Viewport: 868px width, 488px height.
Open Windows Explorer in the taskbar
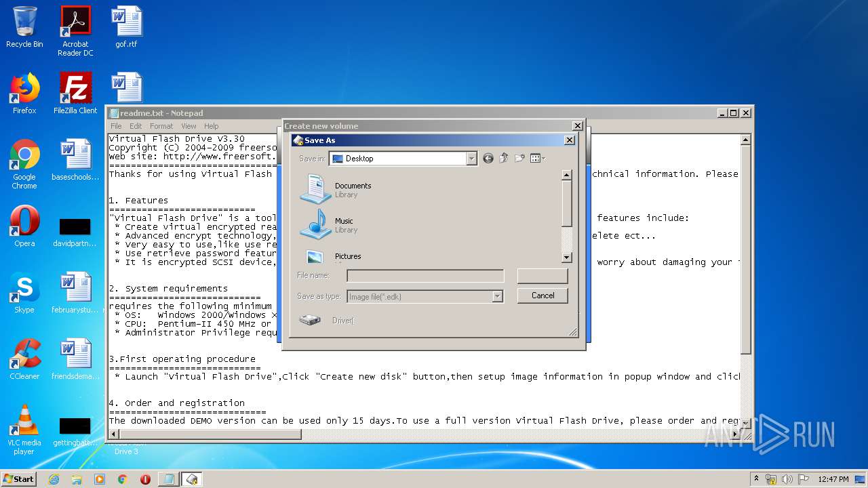coord(77,479)
